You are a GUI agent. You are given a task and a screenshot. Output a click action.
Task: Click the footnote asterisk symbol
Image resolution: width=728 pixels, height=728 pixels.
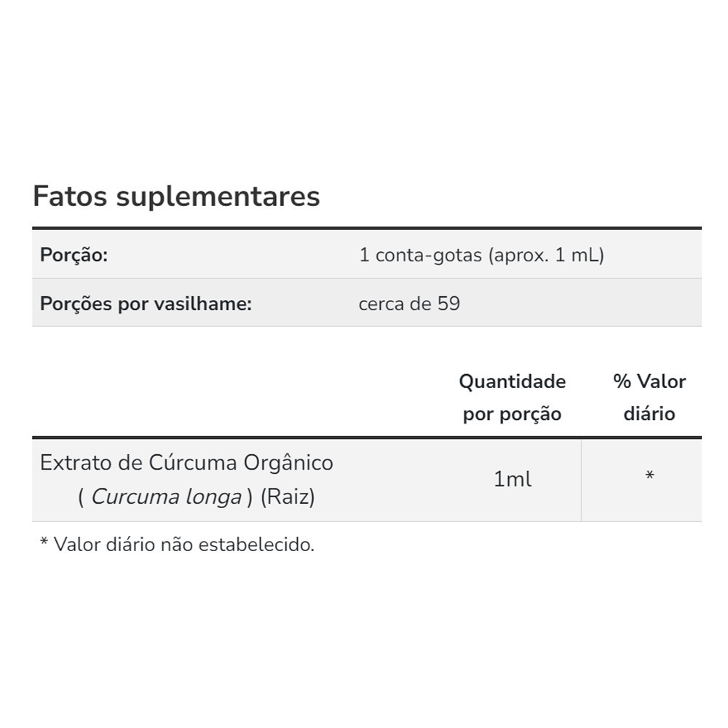(44, 542)
